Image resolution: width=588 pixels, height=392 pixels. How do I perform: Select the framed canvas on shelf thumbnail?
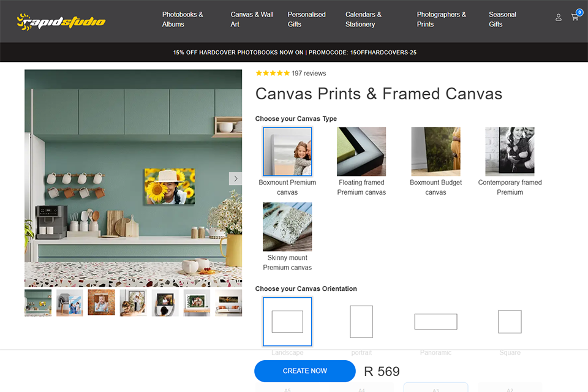click(x=197, y=303)
